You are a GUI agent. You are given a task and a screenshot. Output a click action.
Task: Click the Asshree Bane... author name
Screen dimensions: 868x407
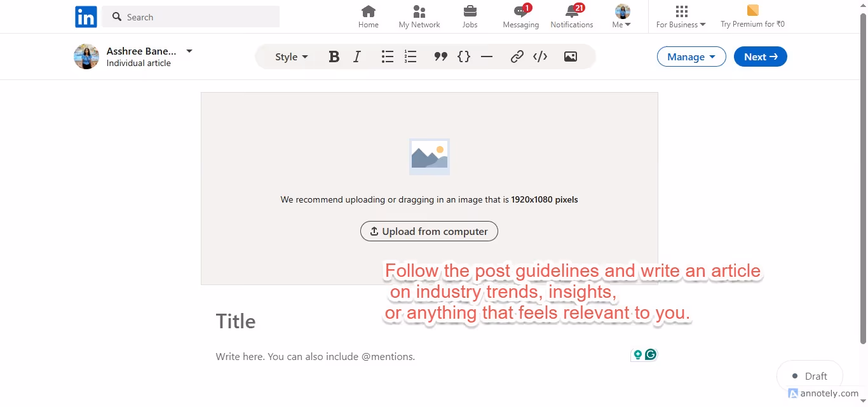(x=142, y=51)
